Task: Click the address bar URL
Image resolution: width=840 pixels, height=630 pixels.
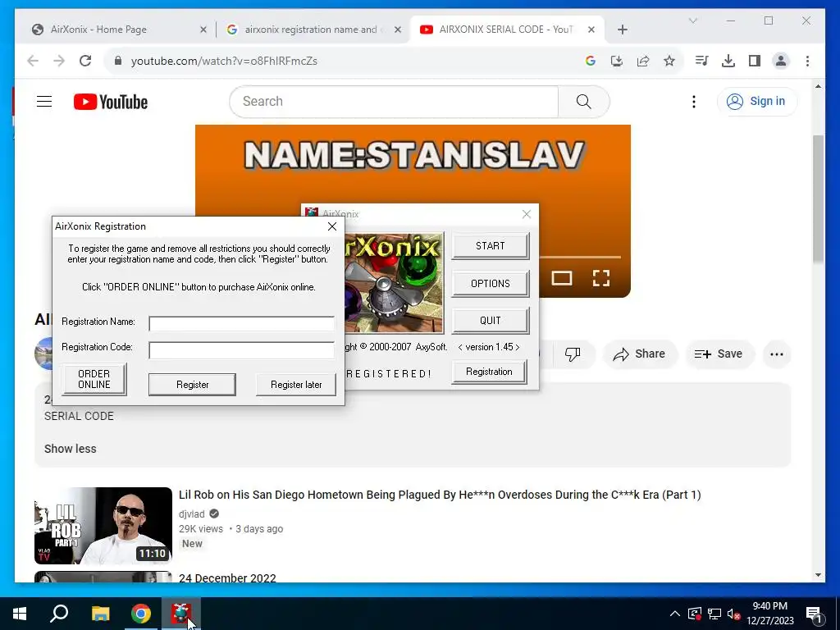Action: pos(224,61)
